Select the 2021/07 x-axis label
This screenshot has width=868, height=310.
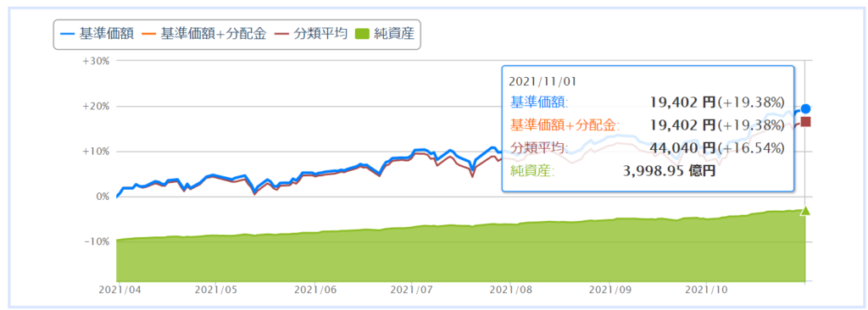(x=409, y=289)
